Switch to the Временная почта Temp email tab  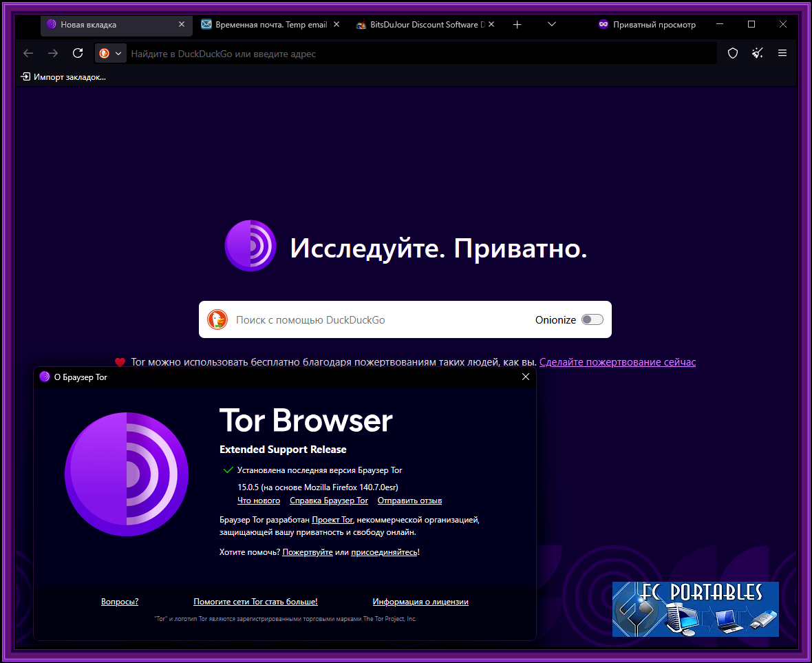271,25
